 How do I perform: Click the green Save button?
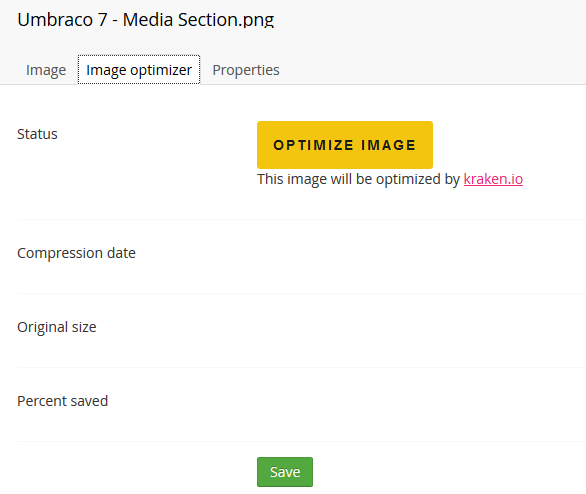(285, 472)
